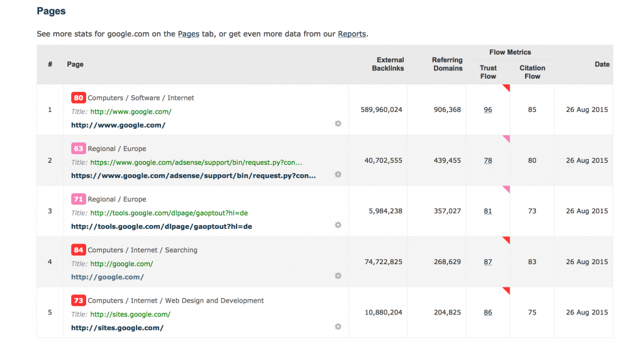Click red corner flag in row 4 Trust Flow

coord(508,240)
